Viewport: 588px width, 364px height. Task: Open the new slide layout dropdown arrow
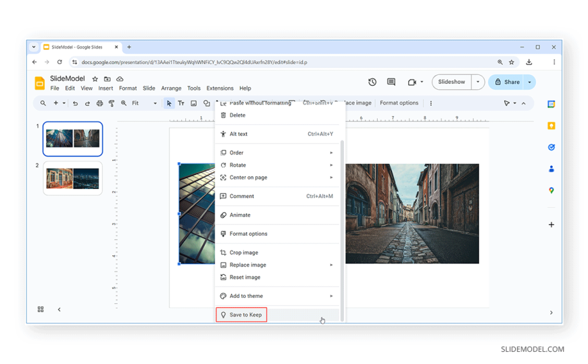point(64,103)
